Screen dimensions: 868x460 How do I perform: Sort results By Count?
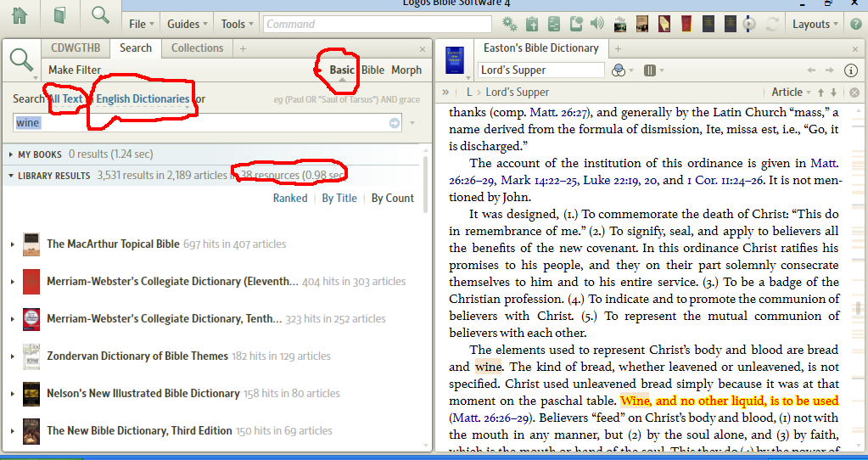click(393, 198)
